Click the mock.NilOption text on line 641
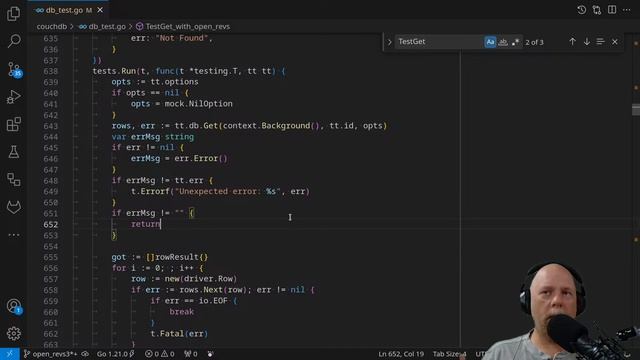 tap(198, 104)
